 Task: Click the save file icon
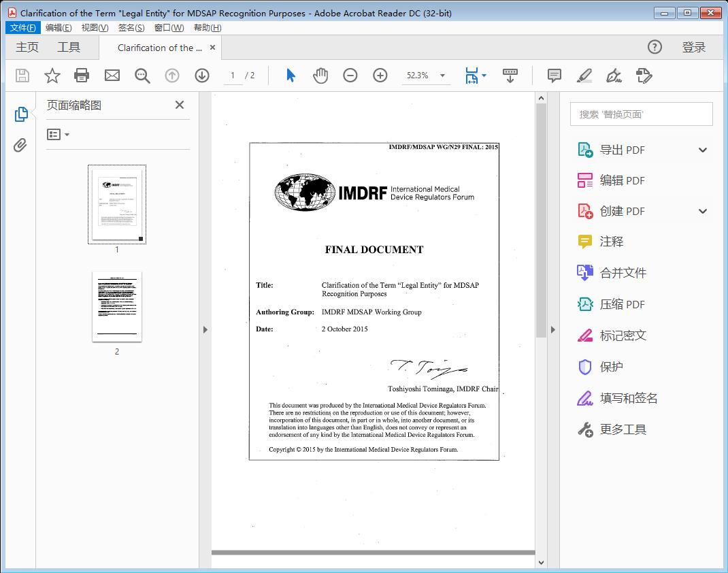(21, 75)
